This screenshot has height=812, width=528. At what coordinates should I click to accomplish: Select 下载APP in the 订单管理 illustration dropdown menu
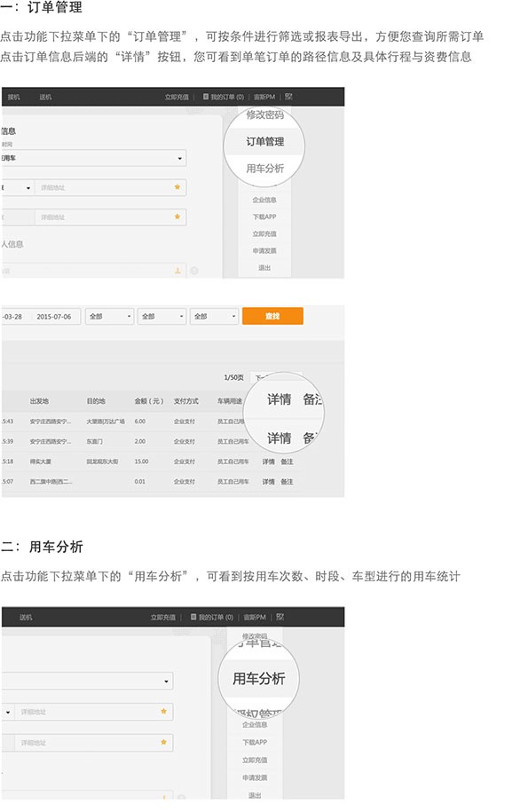coord(264,217)
